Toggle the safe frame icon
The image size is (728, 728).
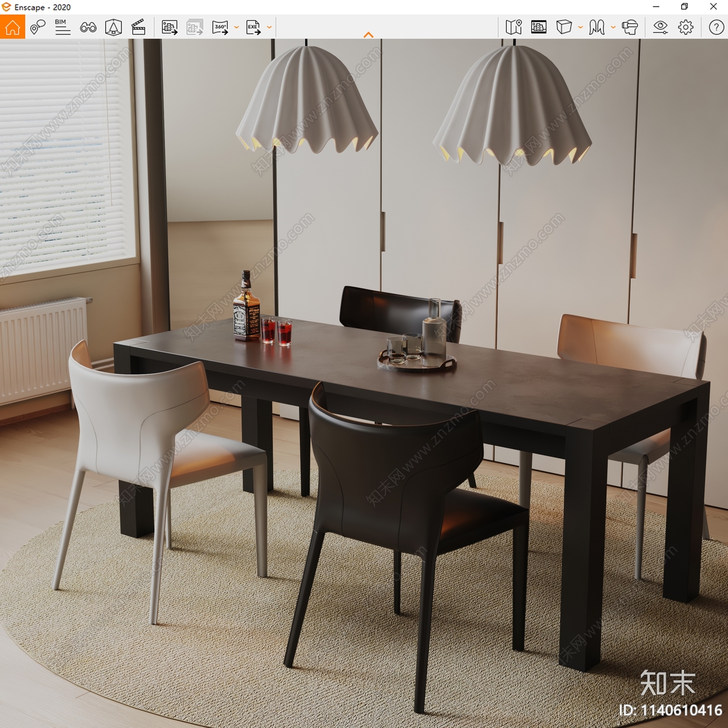click(x=113, y=27)
